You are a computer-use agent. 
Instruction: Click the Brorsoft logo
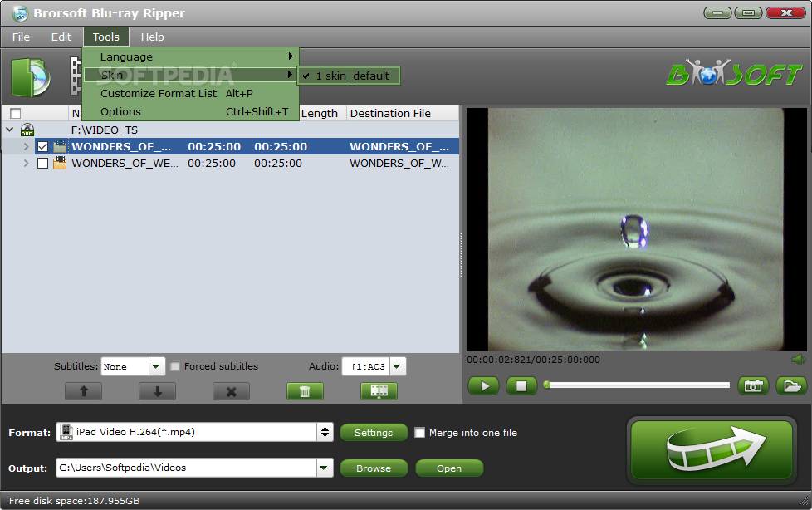[734, 73]
